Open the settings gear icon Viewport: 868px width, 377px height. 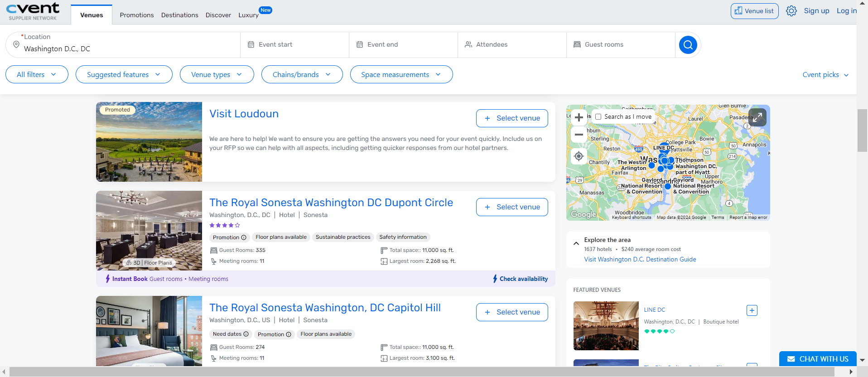coord(791,11)
